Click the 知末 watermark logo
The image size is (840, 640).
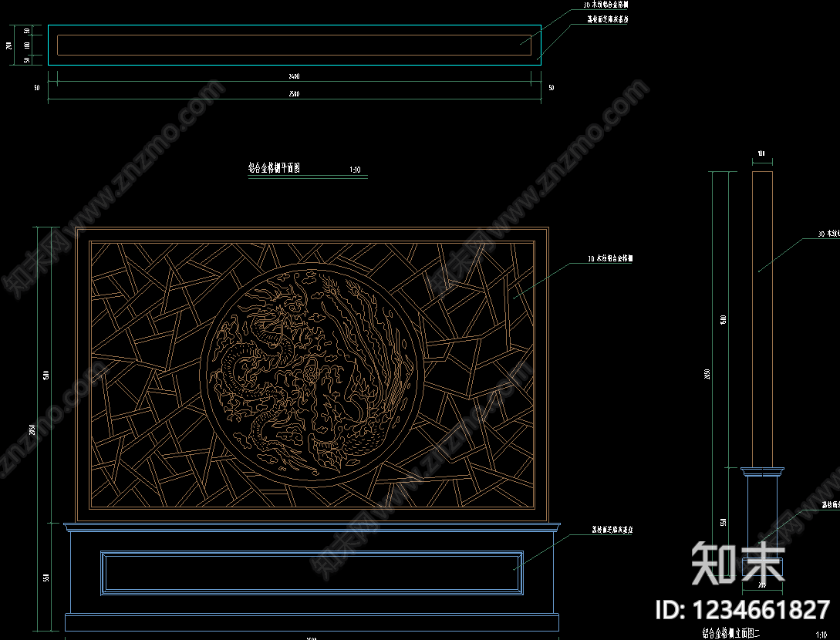[737, 563]
